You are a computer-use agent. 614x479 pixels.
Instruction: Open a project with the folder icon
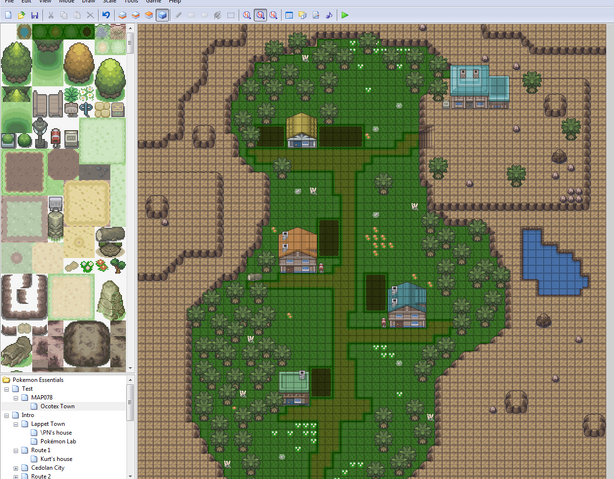pyautogui.click(x=22, y=15)
